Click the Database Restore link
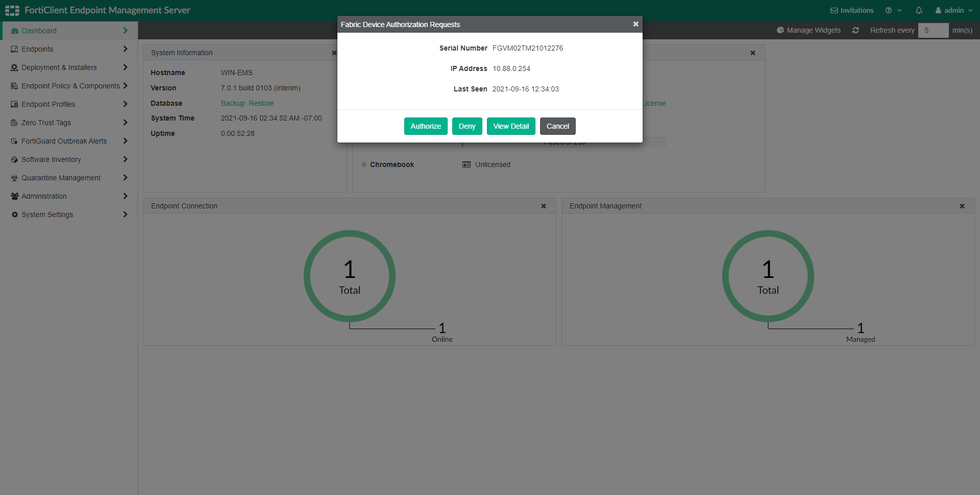This screenshot has height=495, width=980. tap(261, 103)
